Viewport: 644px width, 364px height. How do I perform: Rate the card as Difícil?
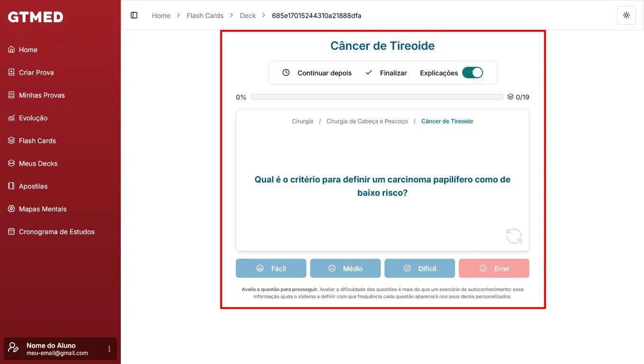420,268
